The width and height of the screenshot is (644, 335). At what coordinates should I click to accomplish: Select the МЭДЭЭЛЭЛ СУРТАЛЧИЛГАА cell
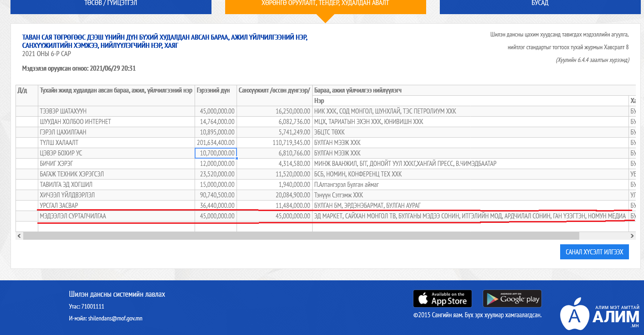coord(117,216)
